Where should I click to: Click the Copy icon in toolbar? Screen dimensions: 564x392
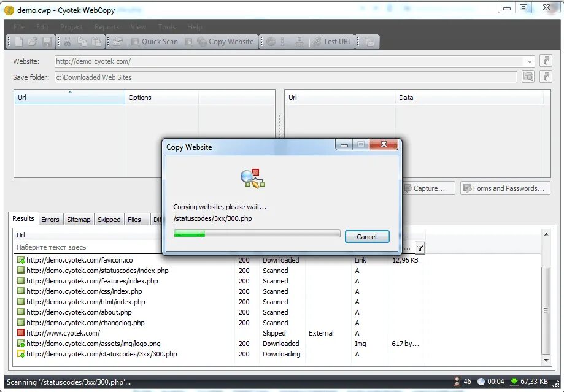(x=82, y=42)
